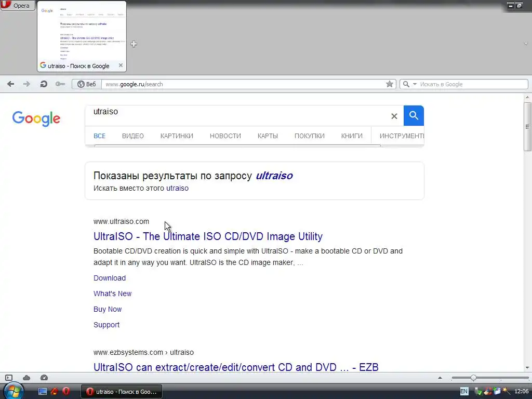Switch to the КНИГИ tab
The height and width of the screenshot is (399, 532).
point(352,136)
